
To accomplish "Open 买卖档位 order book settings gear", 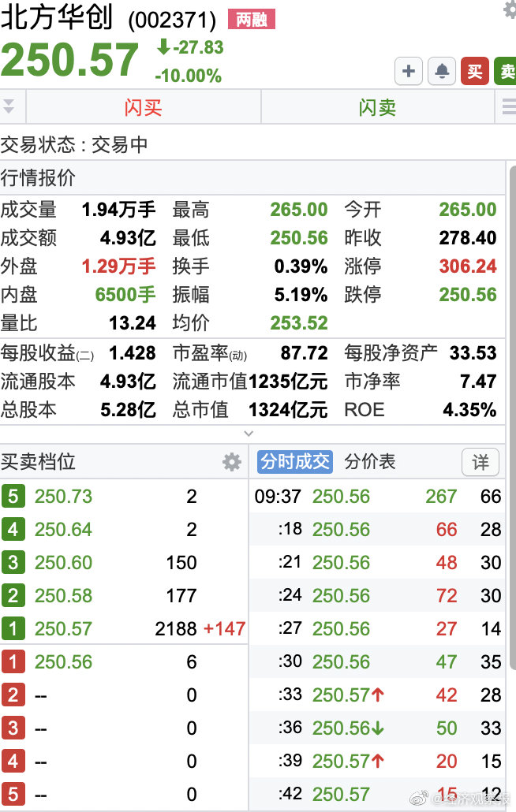I will (232, 461).
